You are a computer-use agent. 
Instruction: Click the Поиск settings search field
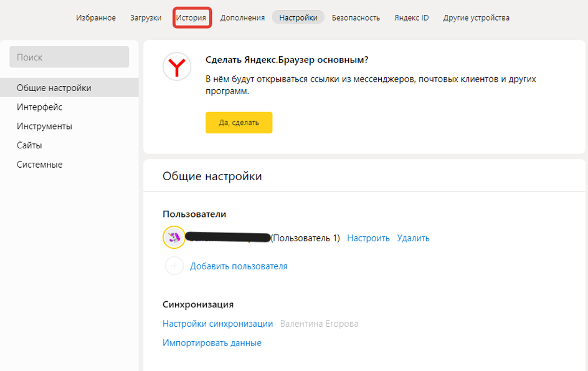tap(69, 57)
